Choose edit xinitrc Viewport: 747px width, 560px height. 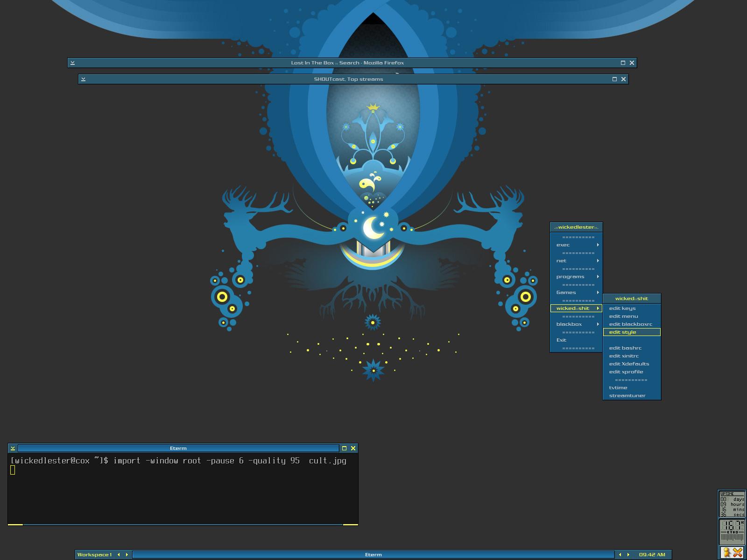click(632, 356)
